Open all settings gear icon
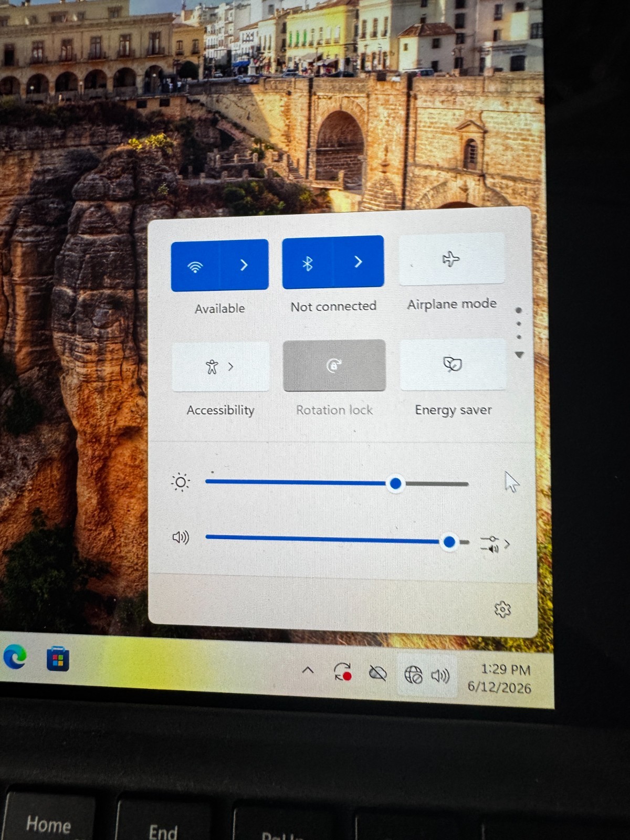This screenshot has height=840, width=630. [x=502, y=609]
